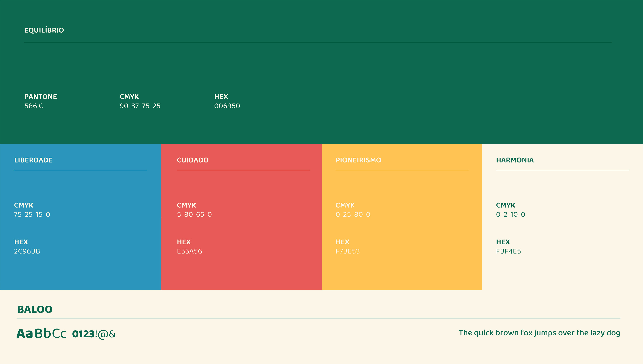
Task: Select CMYK value 90 37 75 25
Action: 140,106
